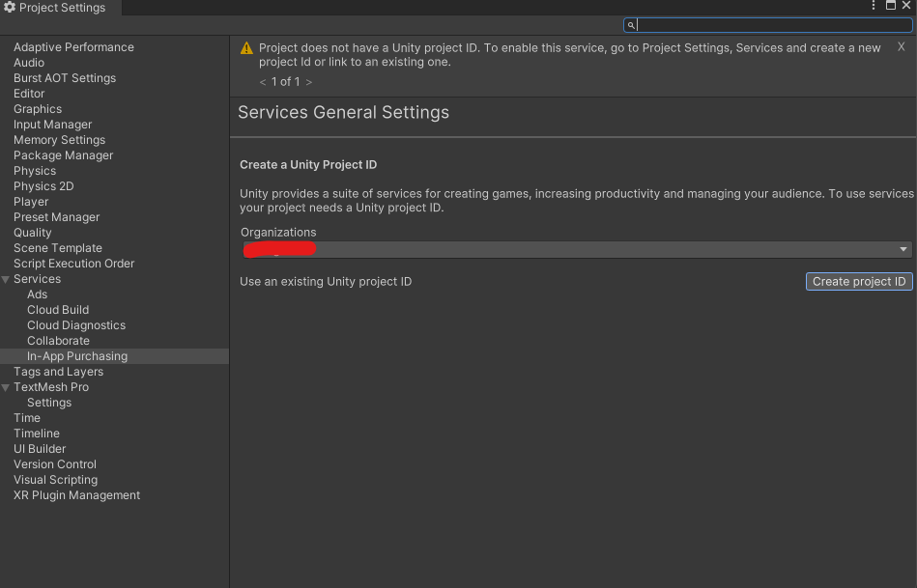The width and height of the screenshot is (917, 588).
Task: Open Input Manager settings
Action: [x=52, y=125]
